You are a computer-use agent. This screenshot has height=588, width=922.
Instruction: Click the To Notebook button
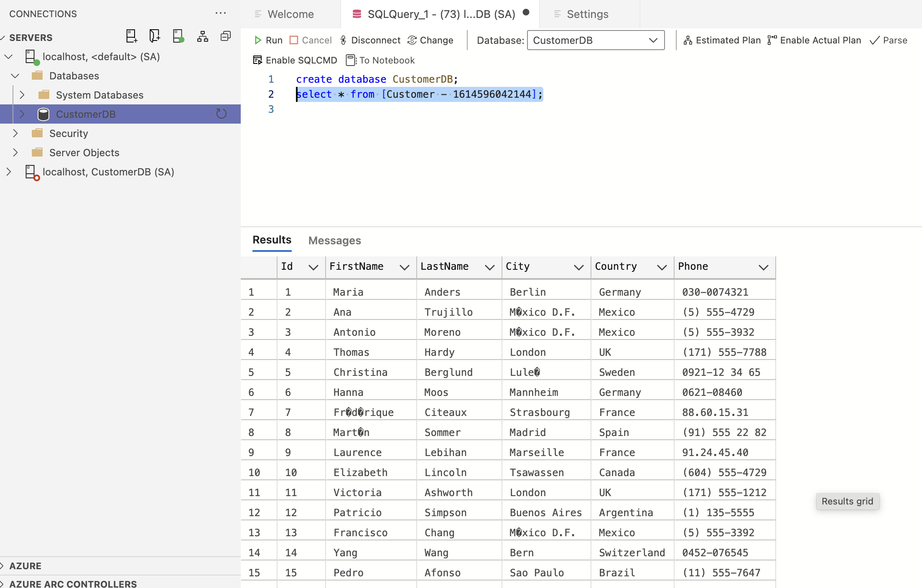pos(380,61)
